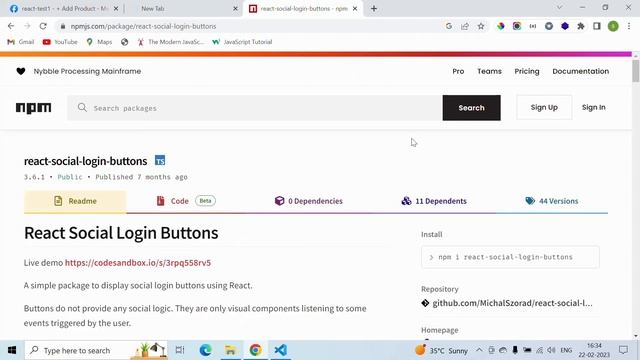Screen dimensions: 640x360
Task: Select the 11 Dependents tab
Action: (x=434, y=201)
